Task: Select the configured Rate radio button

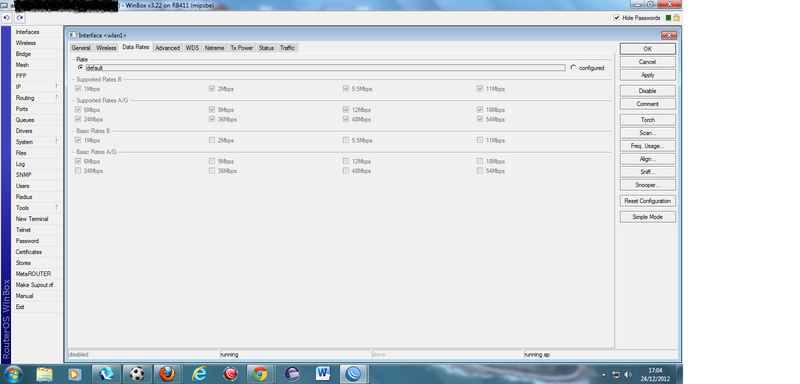Action: click(x=573, y=67)
